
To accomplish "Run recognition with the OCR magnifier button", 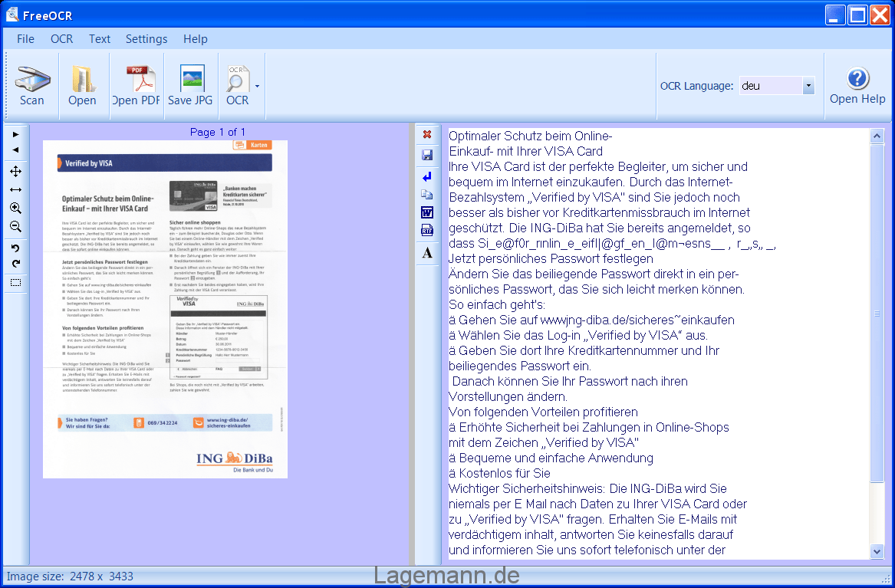I will pyautogui.click(x=238, y=86).
